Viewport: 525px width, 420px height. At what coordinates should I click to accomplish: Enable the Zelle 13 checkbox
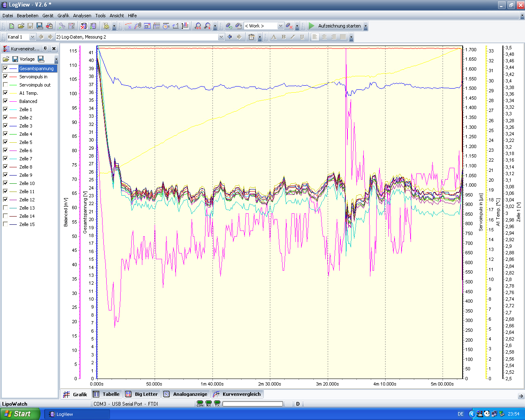coord(5,208)
